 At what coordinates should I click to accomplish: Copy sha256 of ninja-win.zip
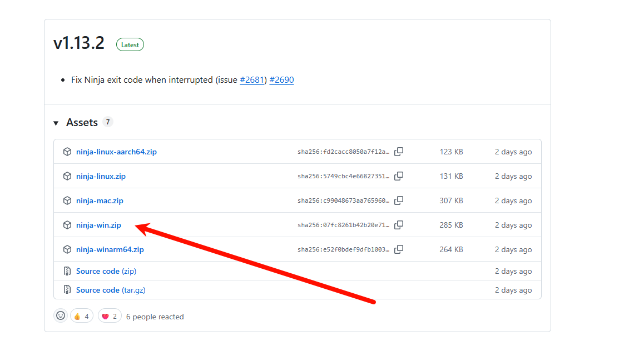399,225
